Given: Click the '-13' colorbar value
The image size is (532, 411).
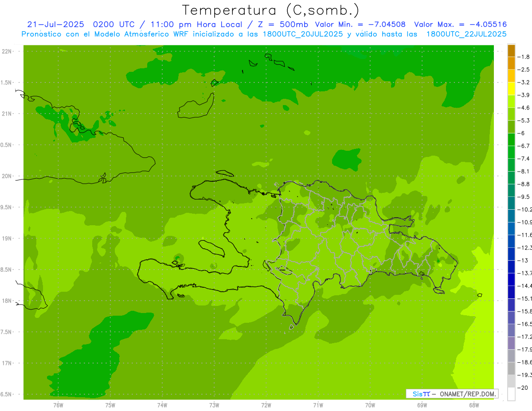Looking at the screenshot, I should click(523, 260).
